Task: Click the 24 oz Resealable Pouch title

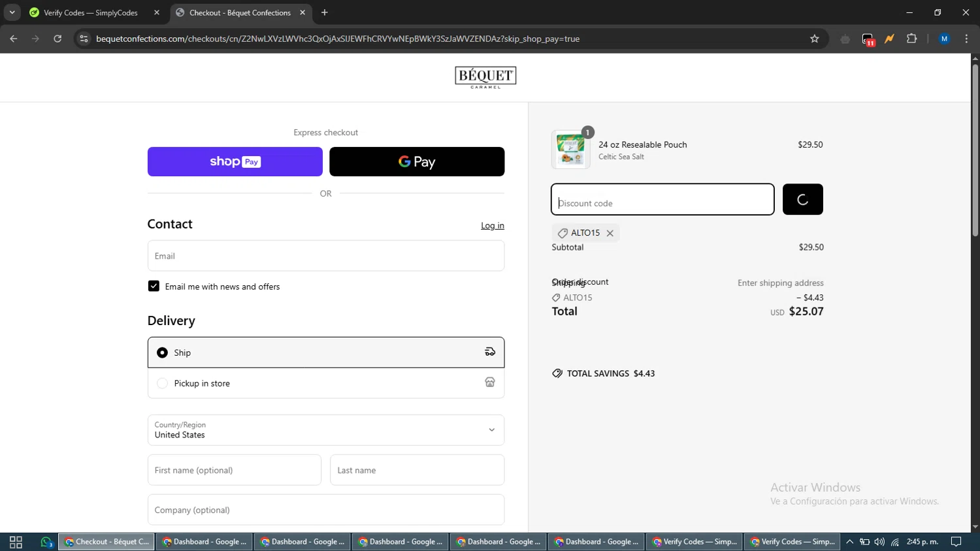Action: (x=643, y=144)
